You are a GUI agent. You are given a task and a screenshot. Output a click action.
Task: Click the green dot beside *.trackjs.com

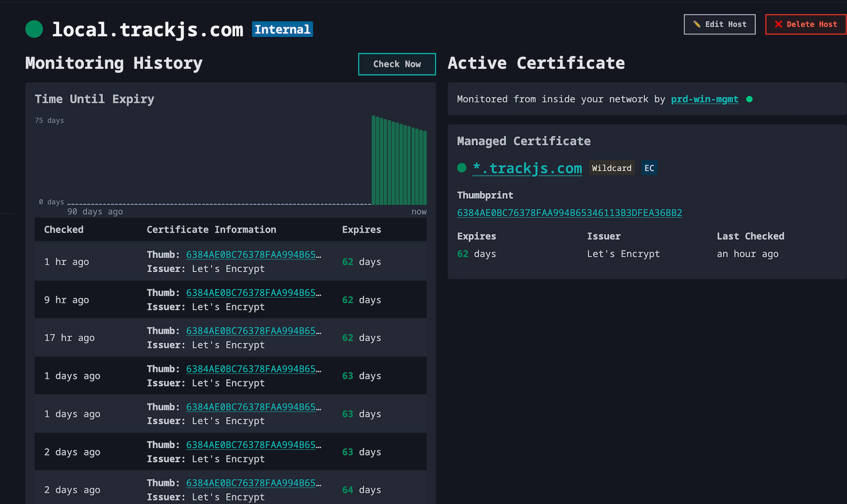coord(462,168)
